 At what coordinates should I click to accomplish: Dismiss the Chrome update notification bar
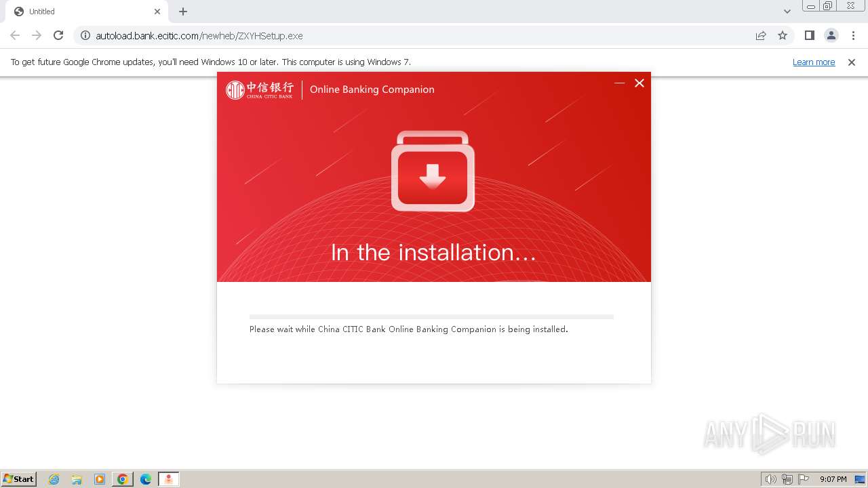852,62
